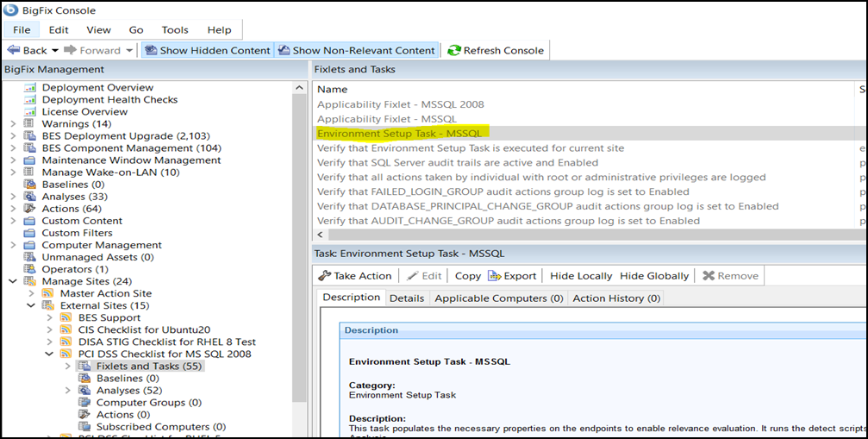Image resolution: width=868 pixels, height=439 pixels.
Task: Select Verify that SQL Server audit trails row
Action: (x=457, y=163)
